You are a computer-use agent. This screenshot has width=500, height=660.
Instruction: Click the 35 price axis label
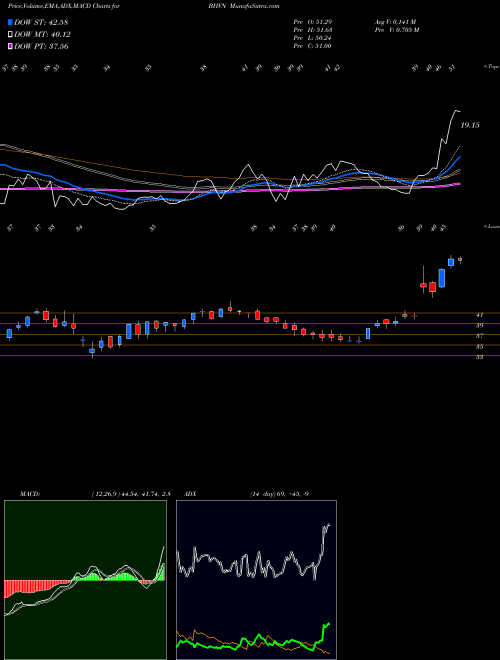479,346
